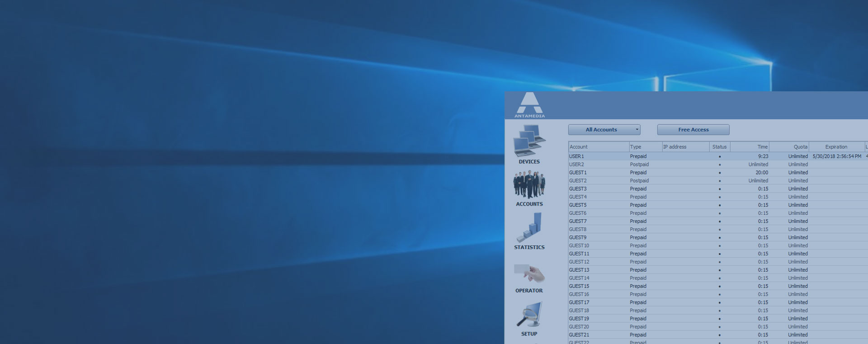Select the GUEST8 account row
Viewport: 868px width, 344px height.
click(718, 230)
